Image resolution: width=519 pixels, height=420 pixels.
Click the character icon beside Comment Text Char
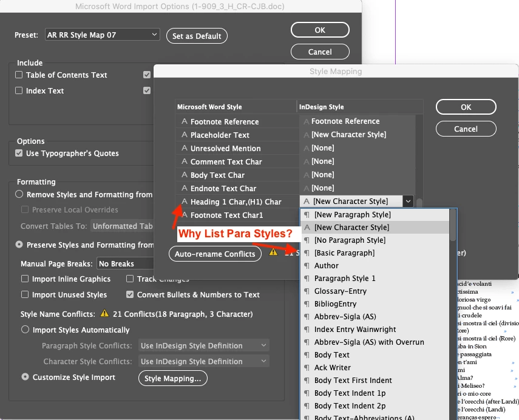185,161
